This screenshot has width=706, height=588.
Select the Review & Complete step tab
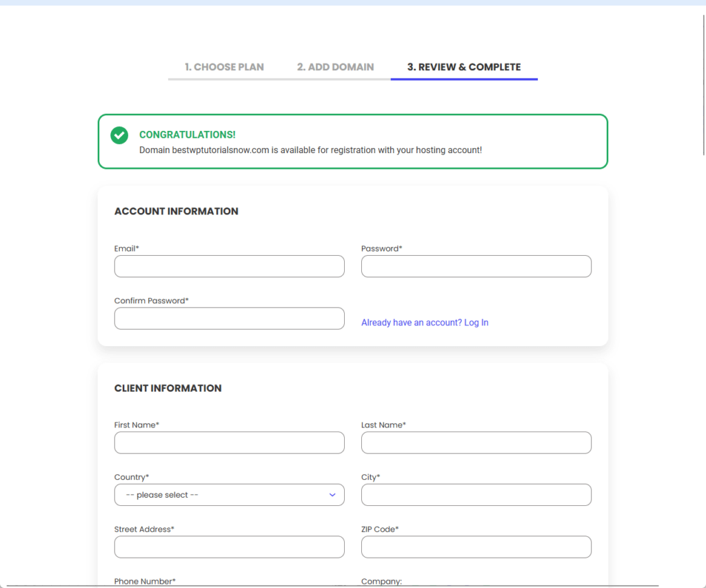464,67
